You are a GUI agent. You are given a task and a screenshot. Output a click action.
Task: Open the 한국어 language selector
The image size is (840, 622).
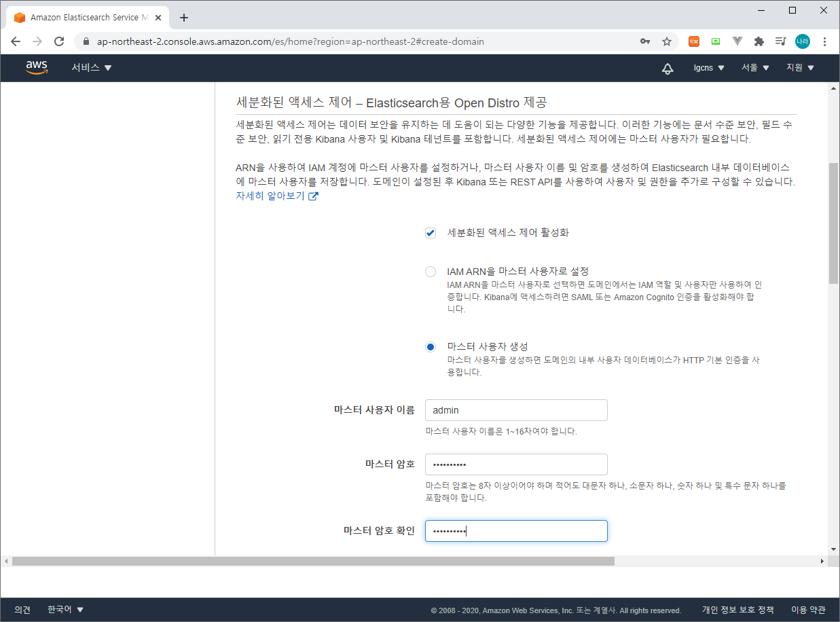(x=66, y=610)
